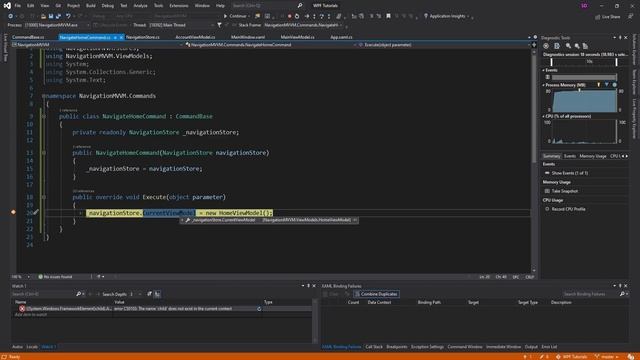640x360 pixels.
Task: Click the Live Share button
Action: tap(608, 17)
